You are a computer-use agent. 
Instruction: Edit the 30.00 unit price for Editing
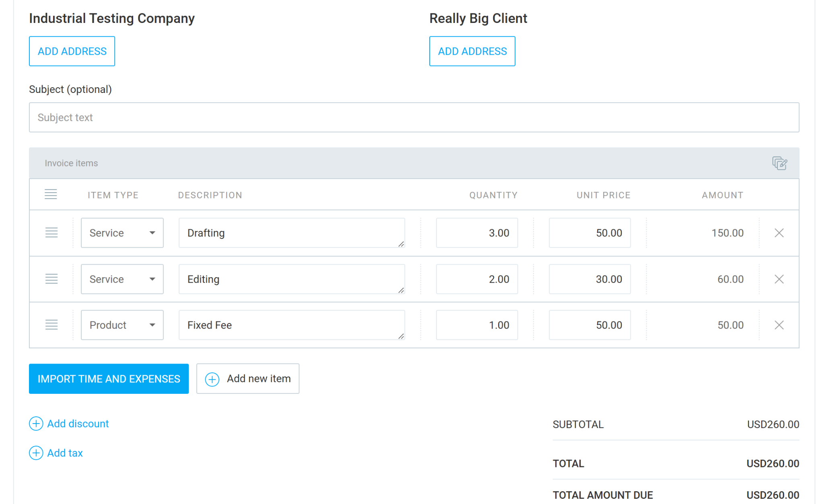click(x=590, y=279)
